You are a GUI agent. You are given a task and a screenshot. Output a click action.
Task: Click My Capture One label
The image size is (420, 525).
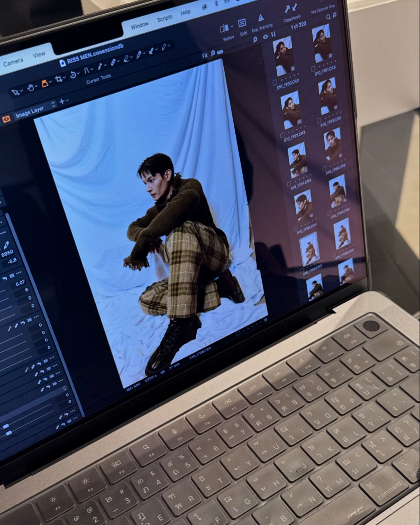(323, 10)
